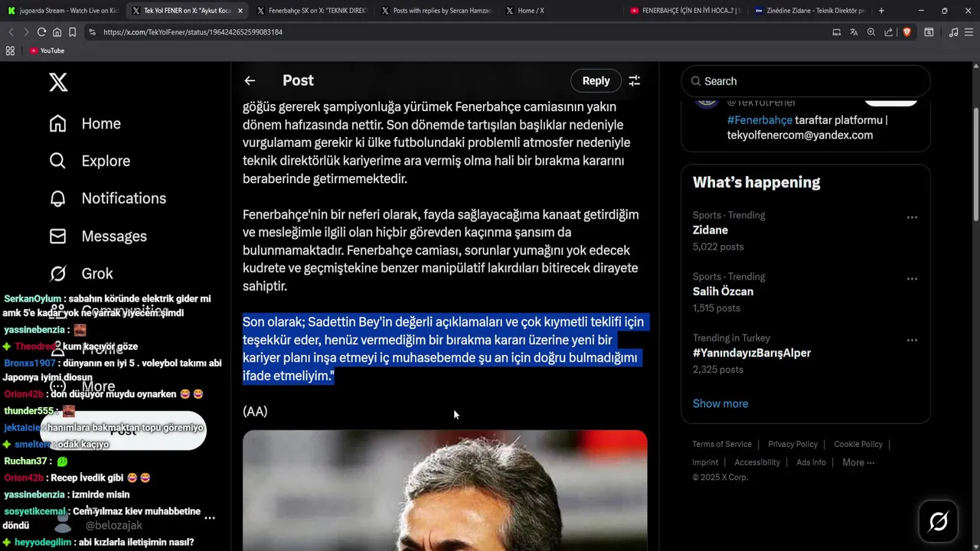
Task: Open Imprint footer link
Action: (705, 462)
